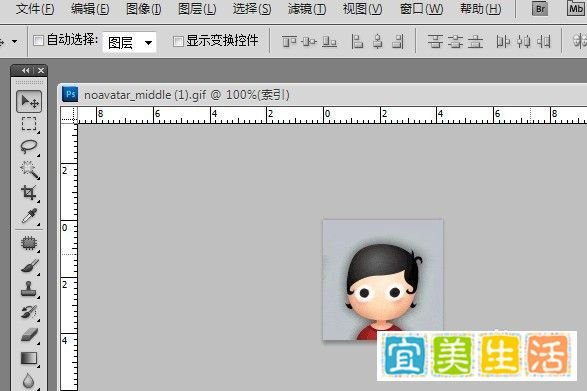Select the Spot Healing Brush tool

(x=29, y=243)
